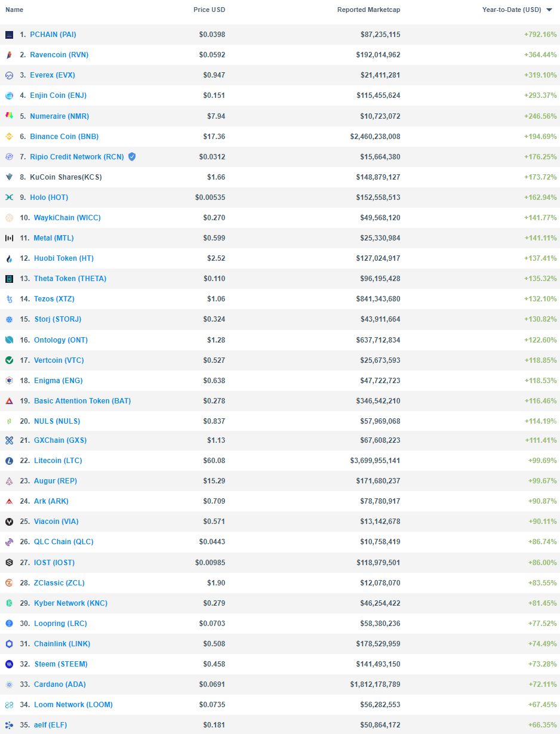Open the ZClassic (ZCL) link
Image resolution: width=560 pixels, height=734 pixels.
click(59, 583)
